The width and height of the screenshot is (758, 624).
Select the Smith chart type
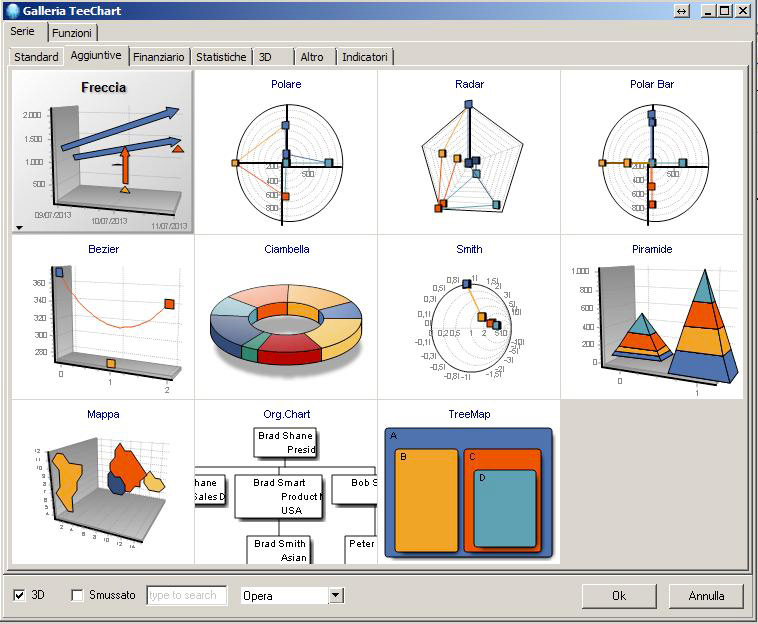click(469, 317)
